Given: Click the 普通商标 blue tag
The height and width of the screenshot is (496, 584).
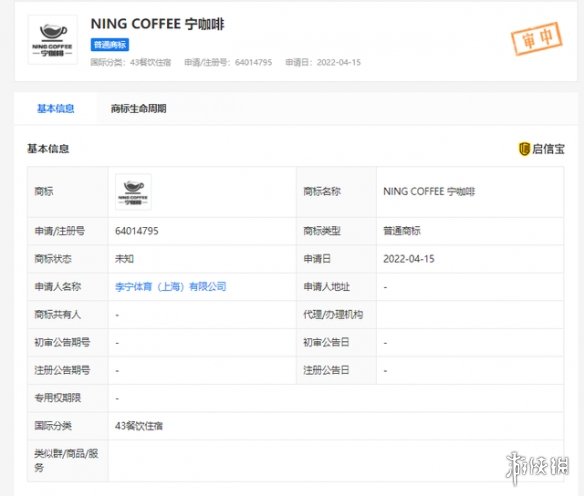Looking at the screenshot, I should click(110, 45).
